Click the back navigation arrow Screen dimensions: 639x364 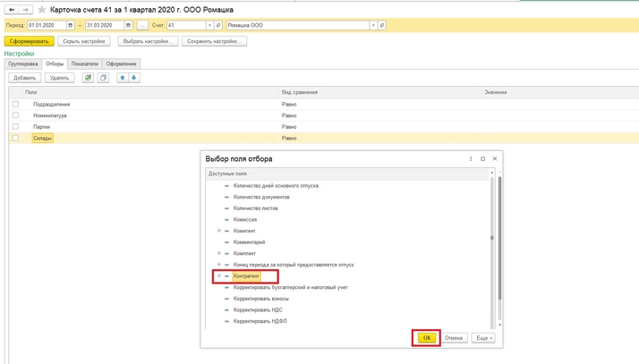(x=12, y=10)
